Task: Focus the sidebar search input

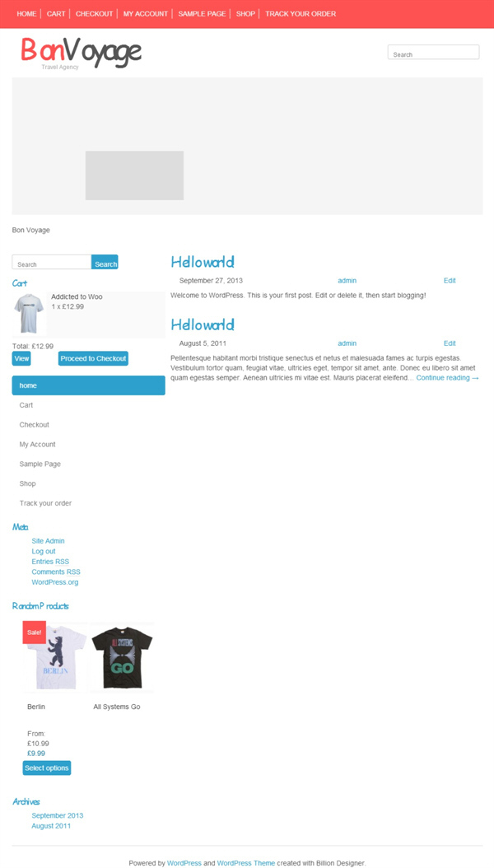Action: point(51,263)
